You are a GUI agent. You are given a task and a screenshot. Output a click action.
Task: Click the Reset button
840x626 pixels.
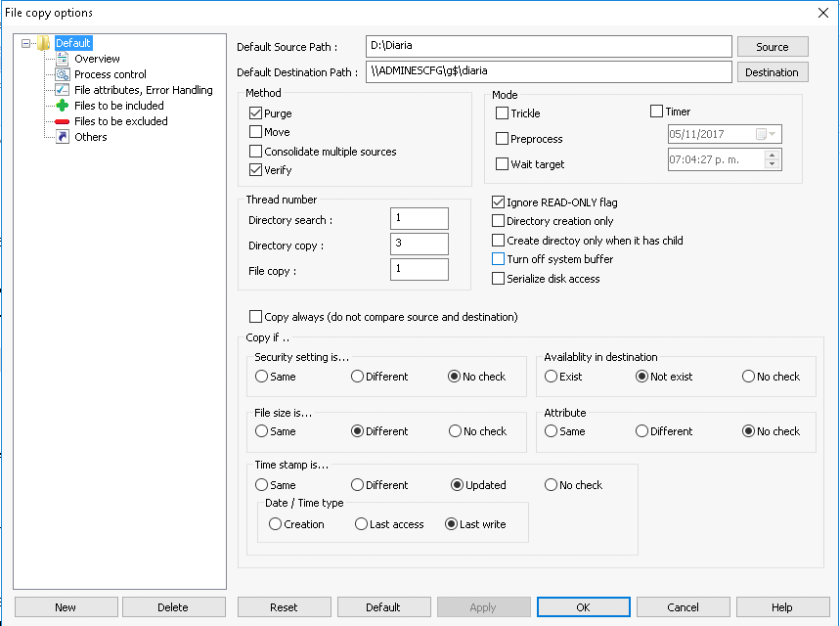click(284, 607)
